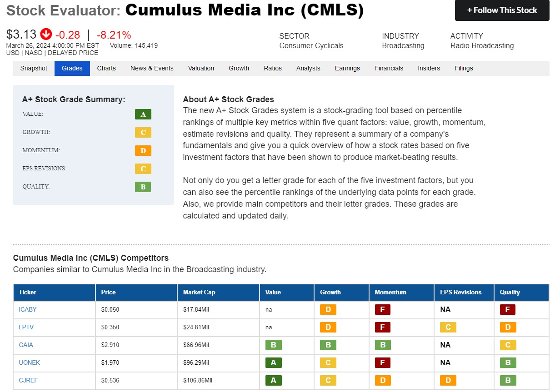Click the Price column header
560x392 pixels.
136,292
